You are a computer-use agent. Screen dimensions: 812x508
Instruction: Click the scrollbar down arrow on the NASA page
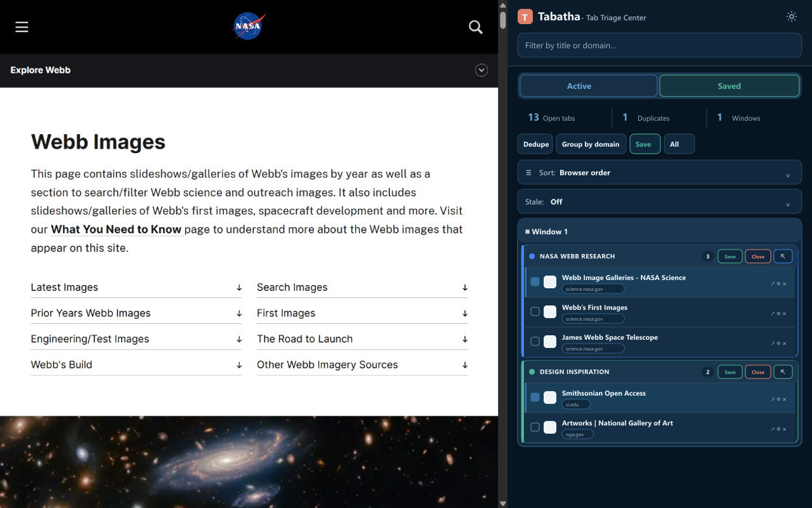[503, 503]
